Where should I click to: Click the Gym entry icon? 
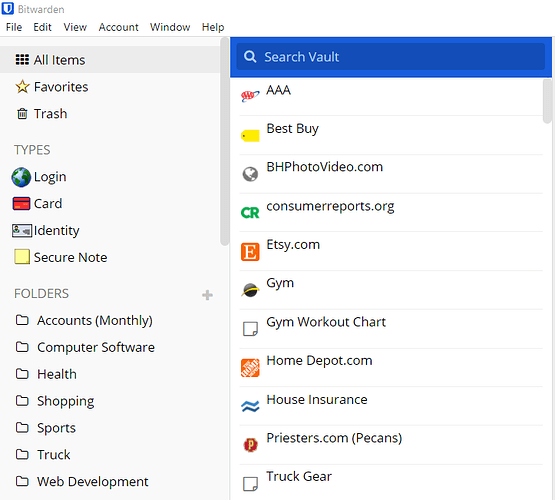250,290
